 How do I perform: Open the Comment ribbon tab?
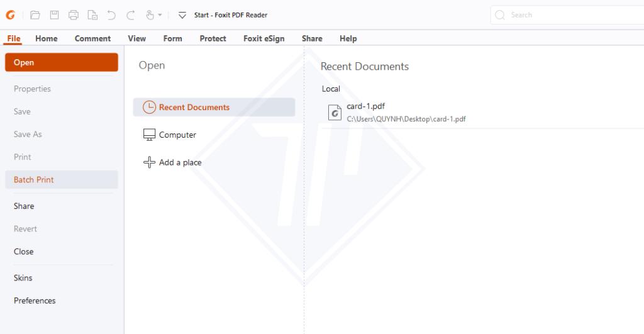pos(92,38)
